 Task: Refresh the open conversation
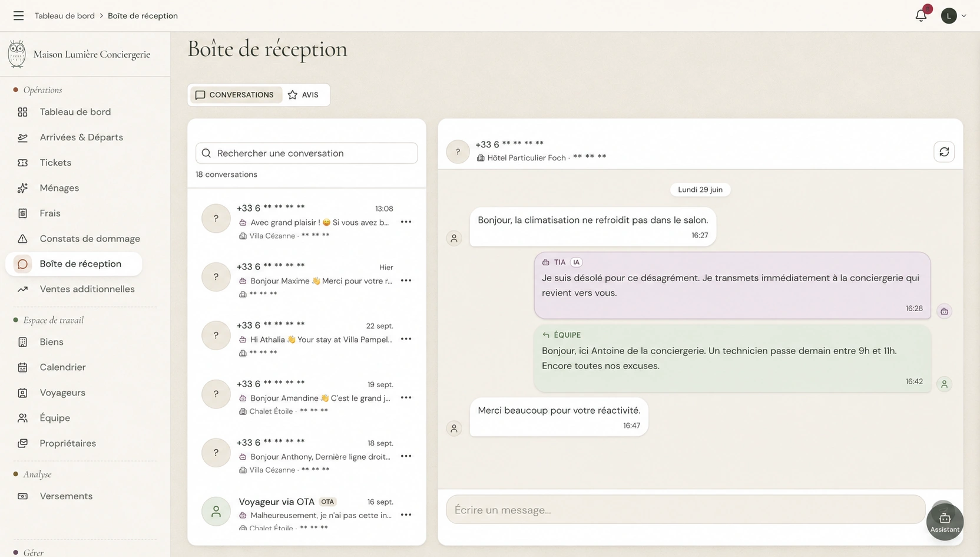pyautogui.click(x=944, y=152)
